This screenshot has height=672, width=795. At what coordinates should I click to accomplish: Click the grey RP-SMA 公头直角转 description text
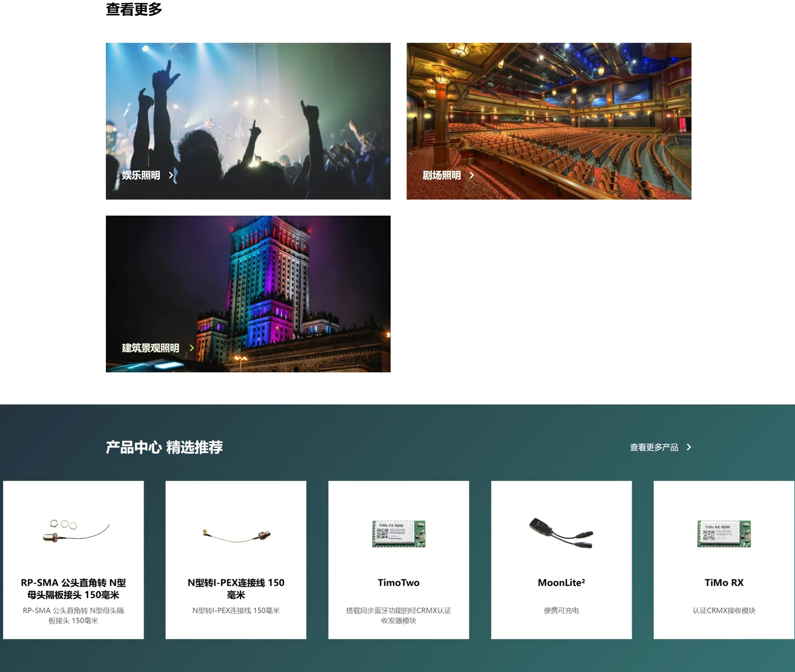tap(74, 615)
